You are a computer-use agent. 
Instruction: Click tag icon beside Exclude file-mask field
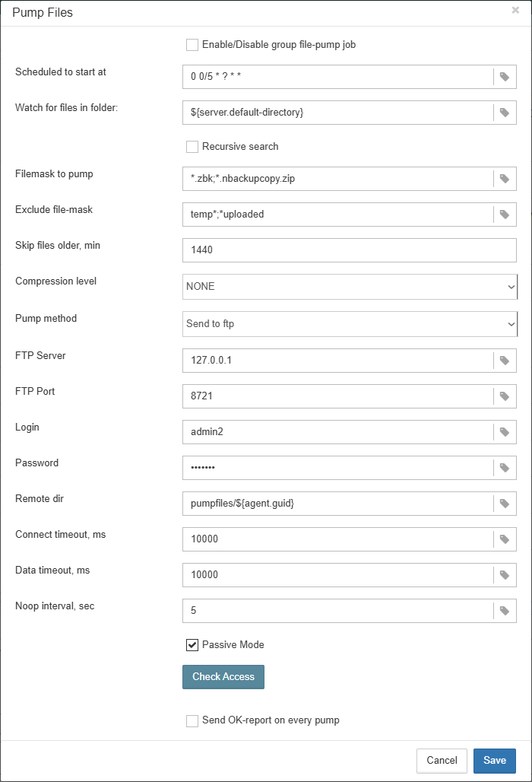(x=505, y=215)
